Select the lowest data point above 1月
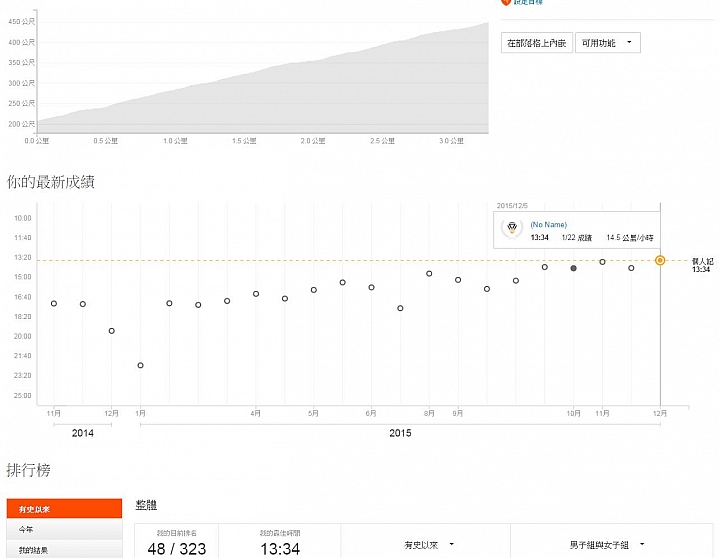 click(141, 366)
